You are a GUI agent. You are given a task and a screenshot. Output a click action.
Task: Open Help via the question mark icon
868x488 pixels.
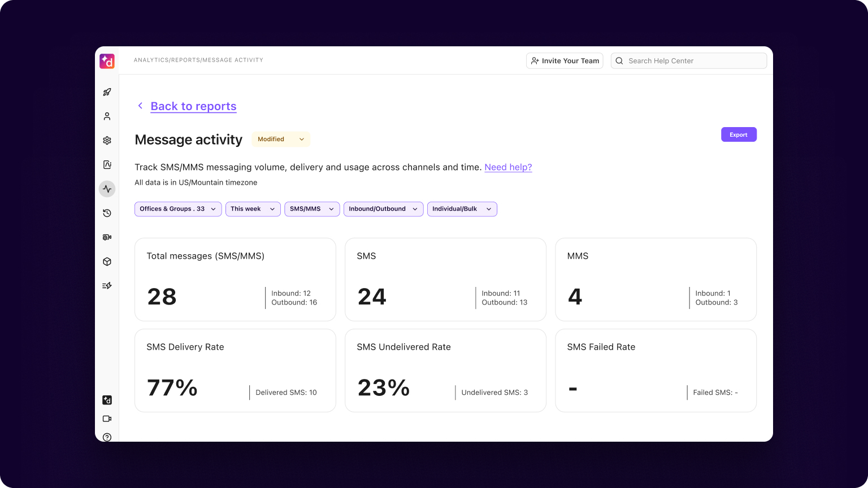click(107, 437)
